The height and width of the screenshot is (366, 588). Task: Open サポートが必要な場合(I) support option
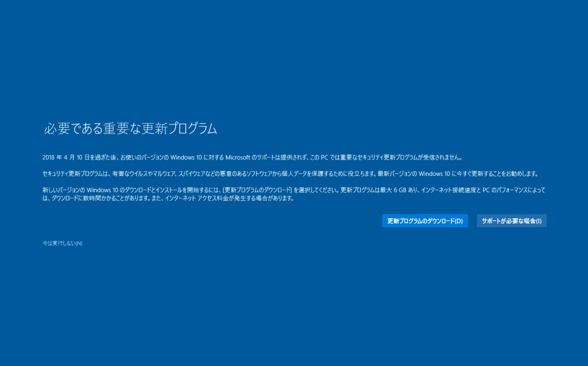click(x=512, y=221)
